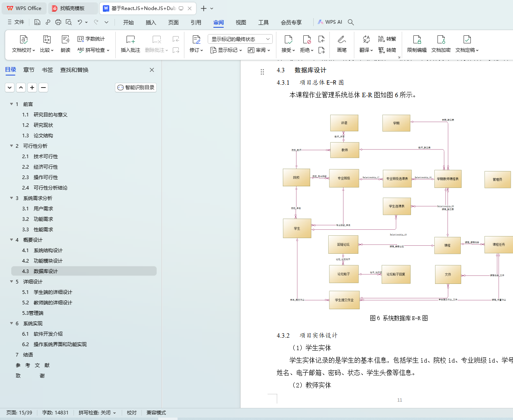Image resolution: width=513 pixels, height=420 pixels.
Task: Convert text with 转简 button
Action: pyautogui.click(x=387, y=50)
